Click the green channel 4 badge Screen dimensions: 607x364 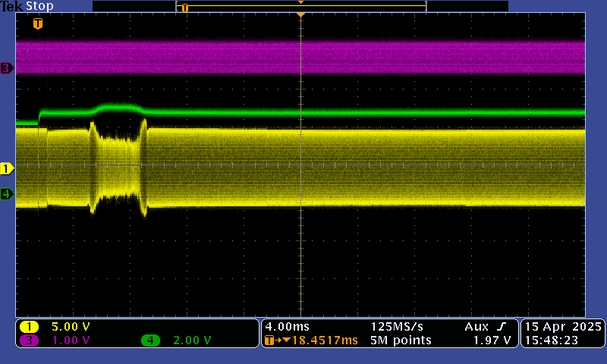pyautogui.click(x=150, y=340)
